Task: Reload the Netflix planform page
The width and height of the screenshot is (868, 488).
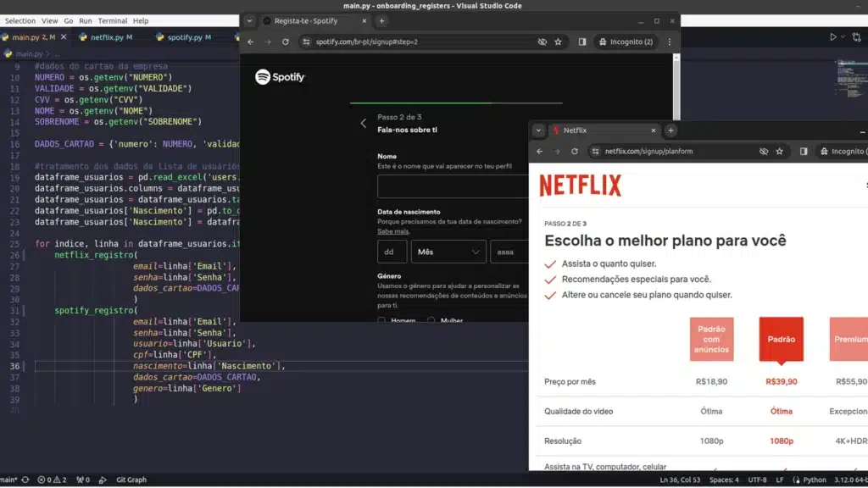Action: click(x=574, y=152)
